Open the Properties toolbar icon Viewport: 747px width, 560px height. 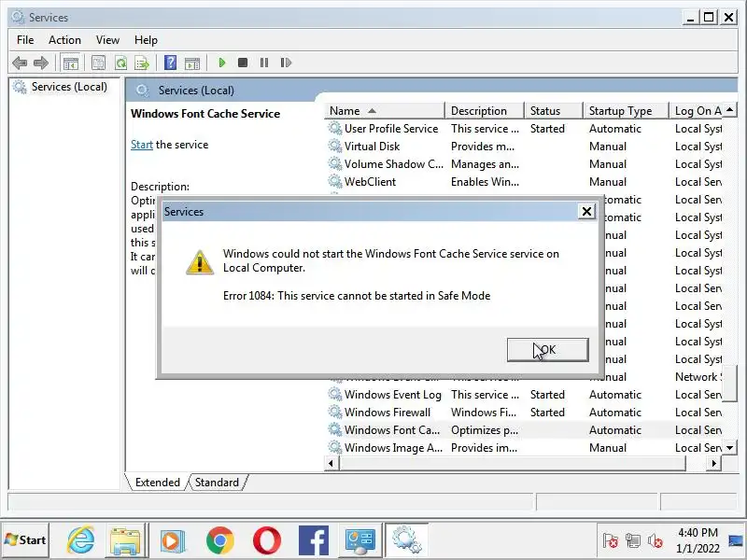[x=99, y=63]
